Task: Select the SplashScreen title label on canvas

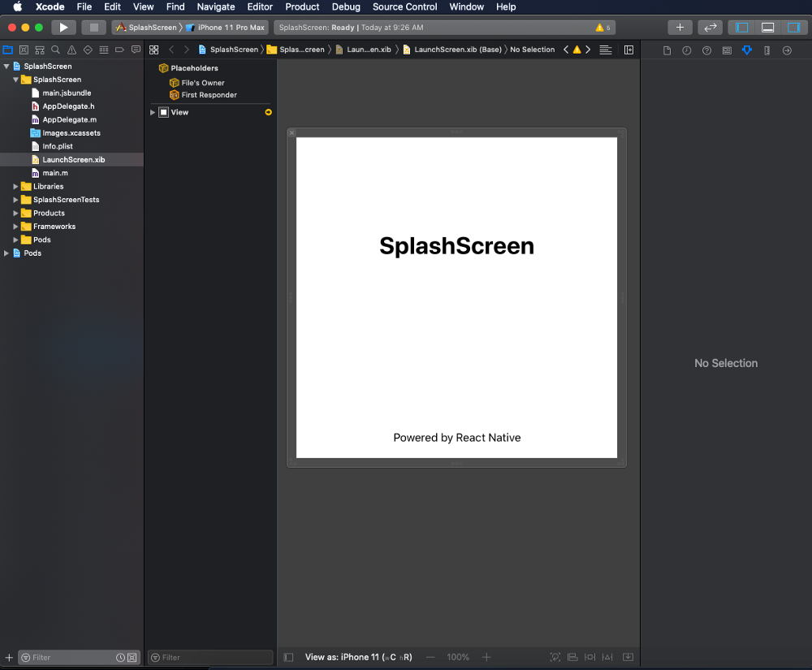Action: 456,245
